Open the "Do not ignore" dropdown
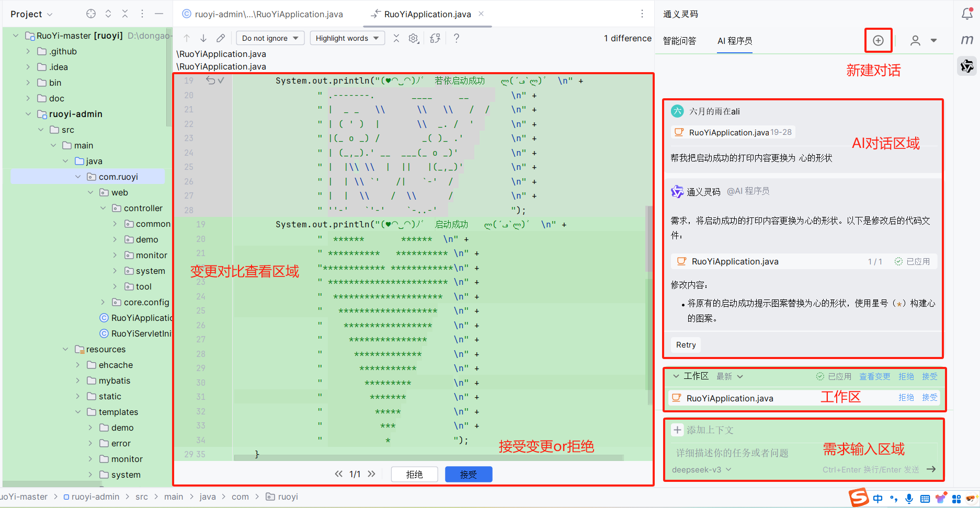Viewport: 980px width, 508px height. [x=270, y=38]
